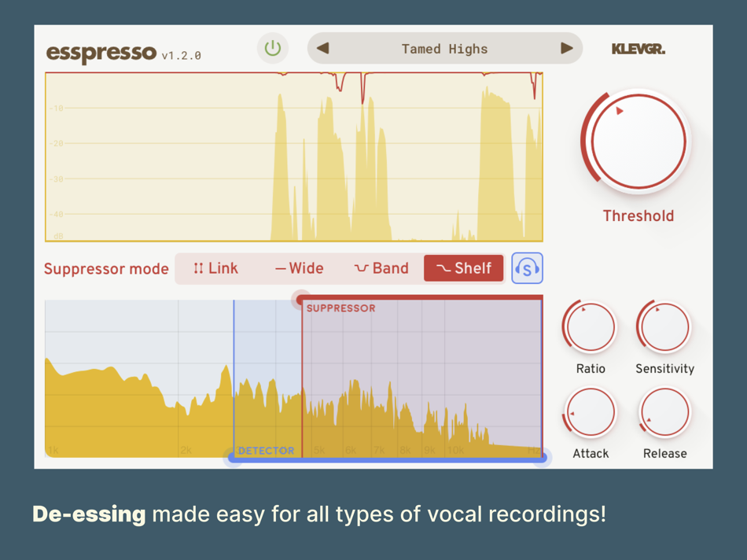747x560 pixels.
Task: Choose the Shelf suppressor mode
Action: pyautogui.click(x=464, y=268)
